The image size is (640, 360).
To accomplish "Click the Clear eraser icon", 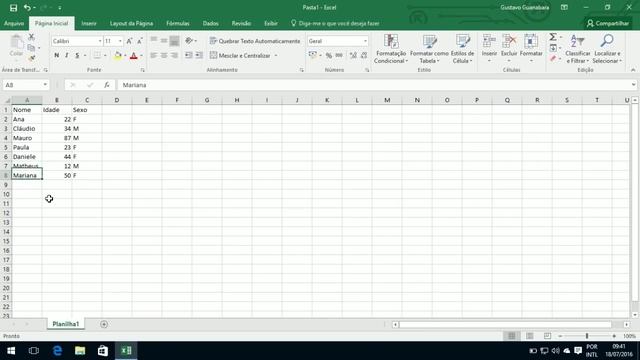I will click(x=553, y=59).
